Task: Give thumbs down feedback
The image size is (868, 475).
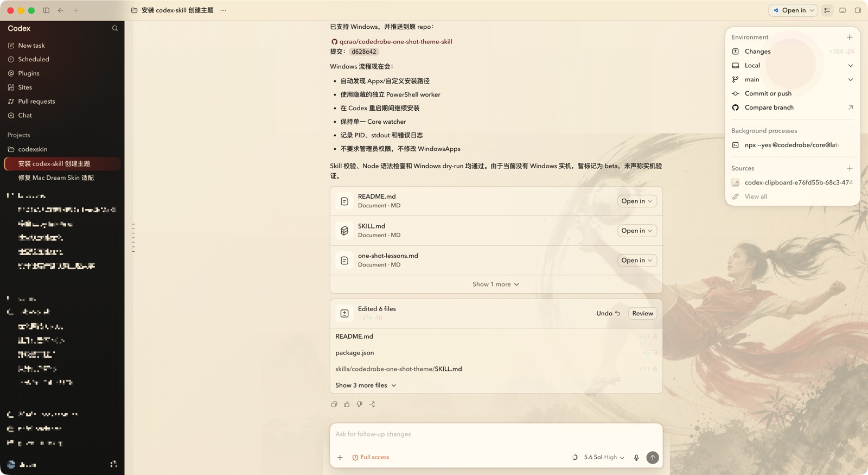Action: pos(359,404)
